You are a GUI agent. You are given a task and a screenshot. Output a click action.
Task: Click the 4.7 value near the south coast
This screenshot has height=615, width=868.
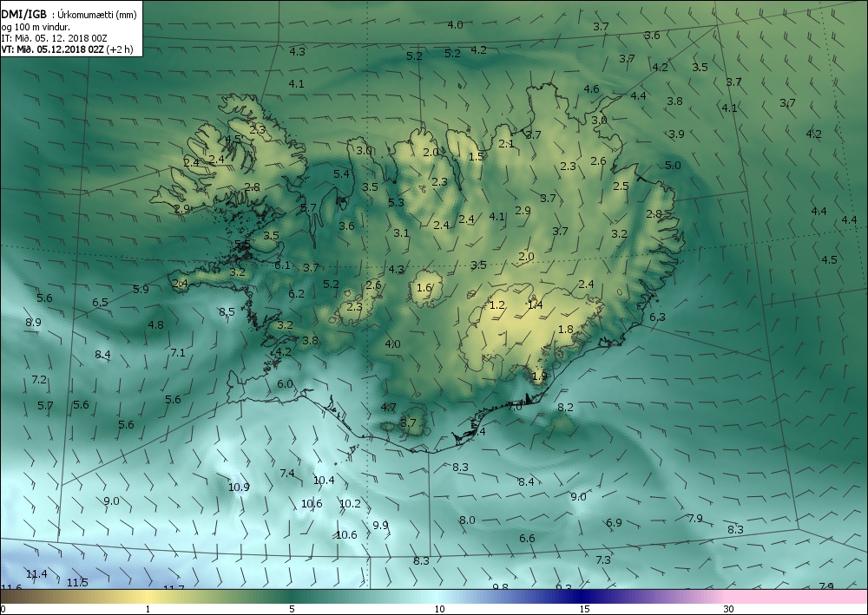click(x=389, y=408)
